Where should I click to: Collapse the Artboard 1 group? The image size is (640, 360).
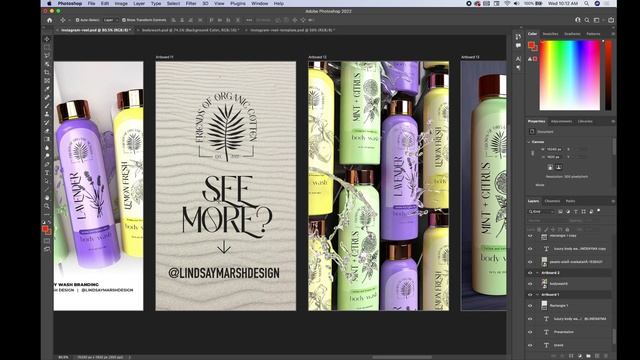pos(537,294)
